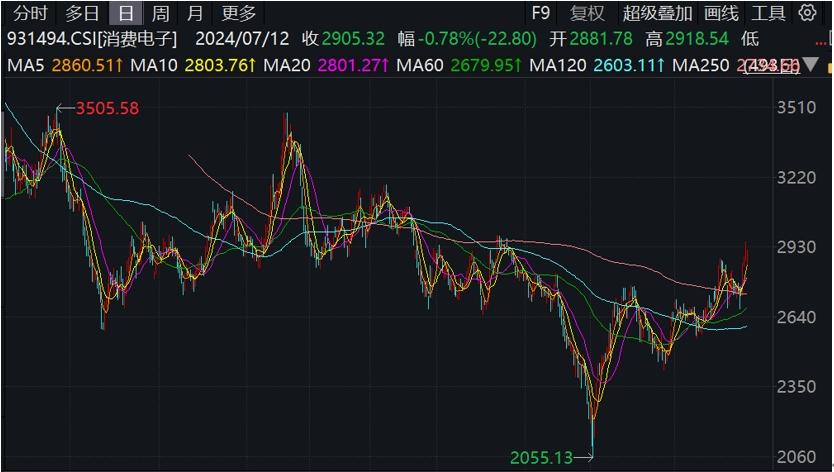Click the MA120 2603.11 indicator label
Screen dimensions: 834x472
click(x=597, y=65)
